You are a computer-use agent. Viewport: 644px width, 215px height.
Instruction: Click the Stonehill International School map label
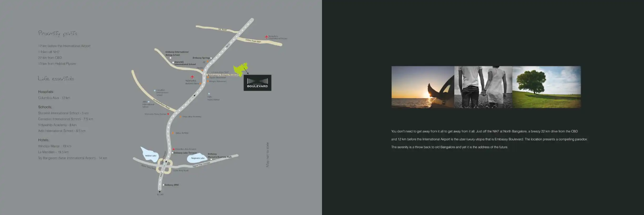pyautogui.click(x=185, y=63)
